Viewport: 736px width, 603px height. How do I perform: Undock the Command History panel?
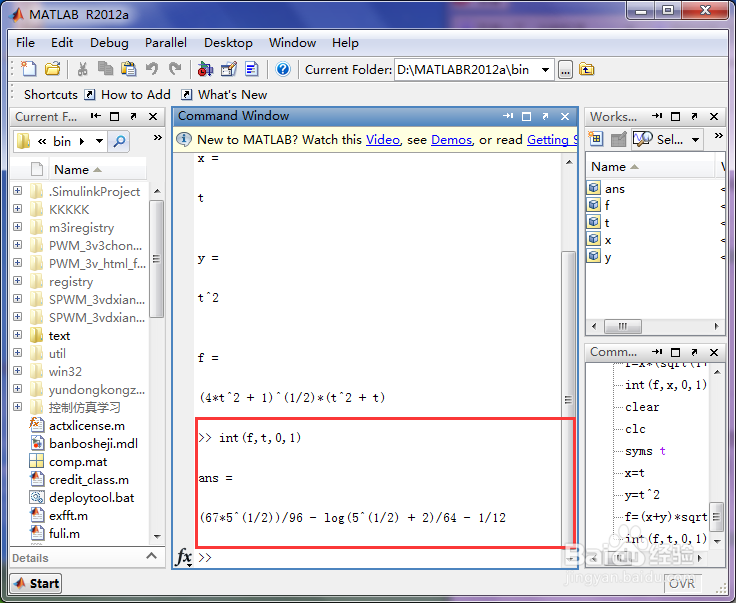point(694,352)
